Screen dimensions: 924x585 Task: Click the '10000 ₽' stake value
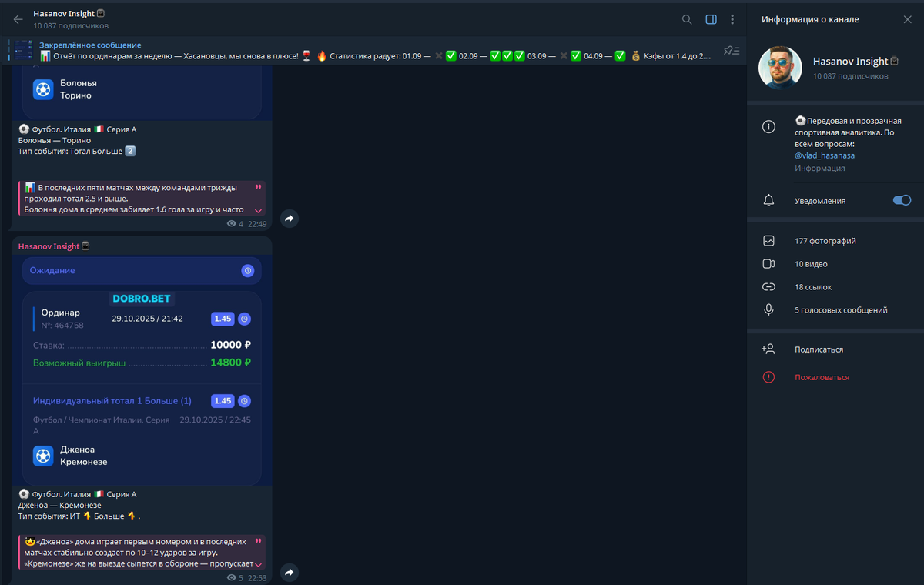(230, 346)
